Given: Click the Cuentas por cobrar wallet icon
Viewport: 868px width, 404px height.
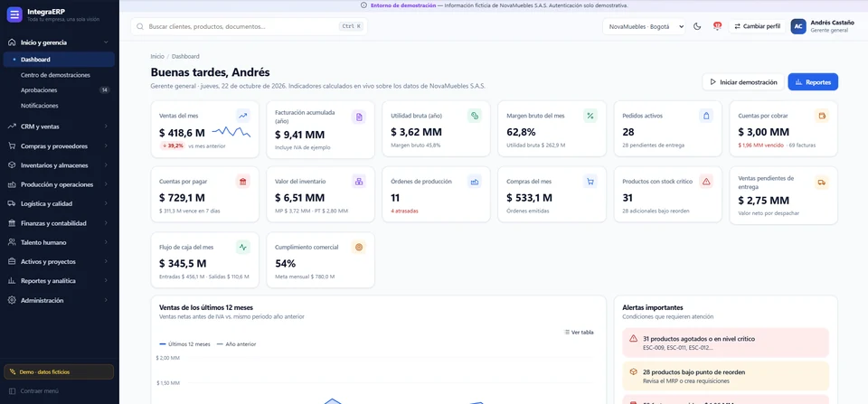Looking at the screenshot, I should point(822,116).
